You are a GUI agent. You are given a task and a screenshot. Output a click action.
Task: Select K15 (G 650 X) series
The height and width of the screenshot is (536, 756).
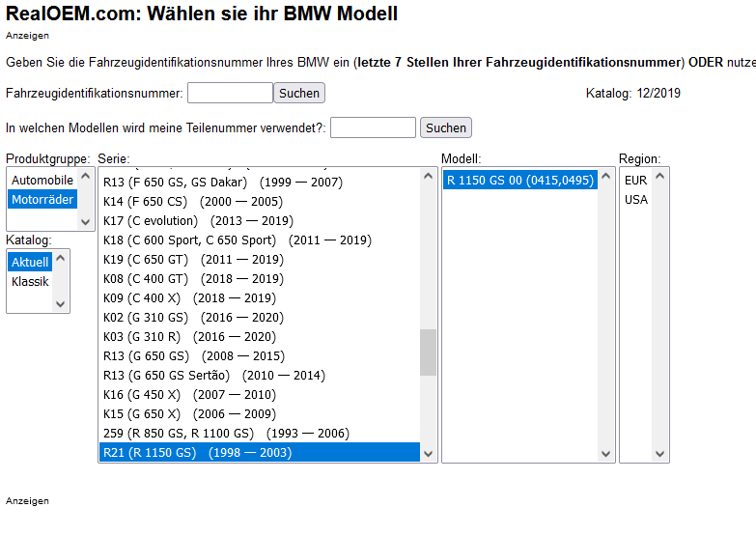(260, 414)
